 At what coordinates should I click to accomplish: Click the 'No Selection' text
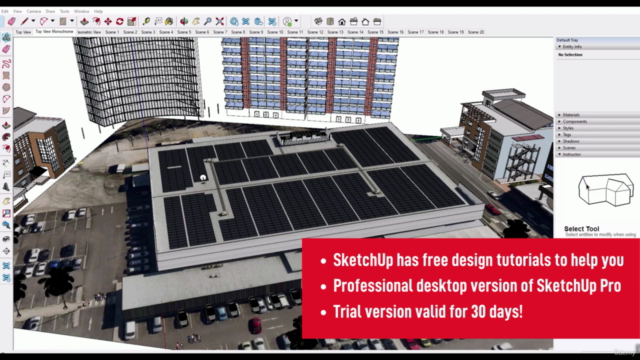(570, 55)
